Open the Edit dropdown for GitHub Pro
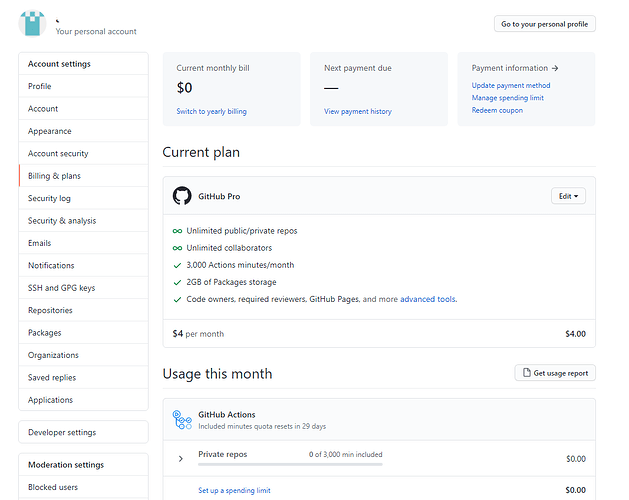Viewport: 629px width, 500px height. point(568,196)
